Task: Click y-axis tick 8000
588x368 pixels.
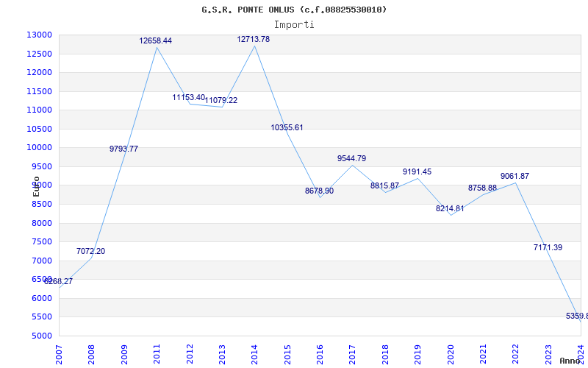Action: click(41, 223)
